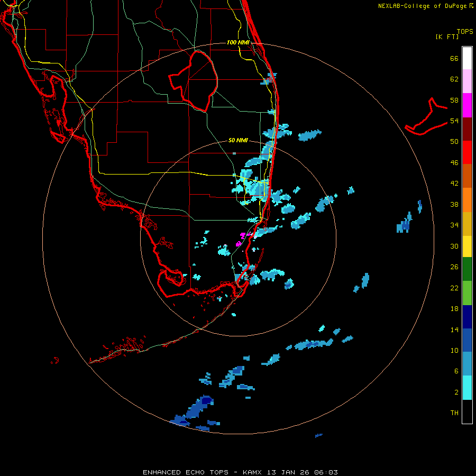Click the navy blue legend swatch
The width and height of the screenshot is (476, 476).
[467, 317]
